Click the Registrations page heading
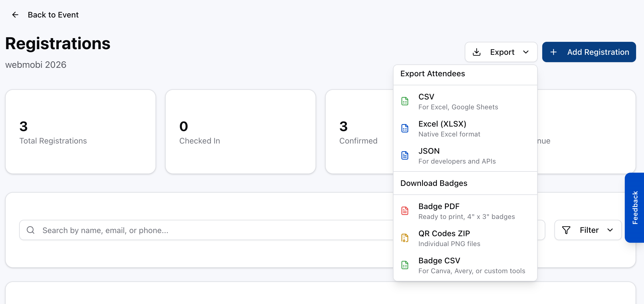This screenshot has width=644, height=304. (58, 44)
